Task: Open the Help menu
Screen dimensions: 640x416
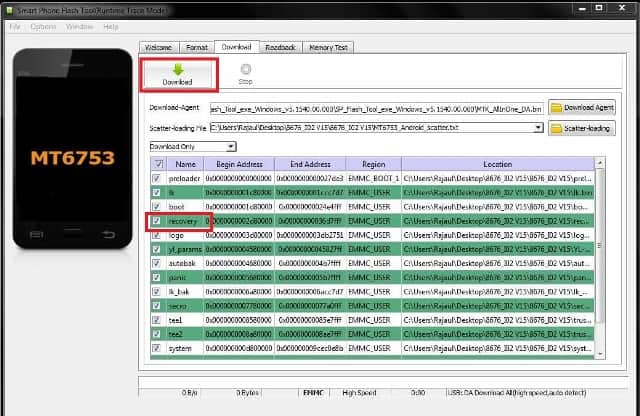Action: tap(111, 27)
